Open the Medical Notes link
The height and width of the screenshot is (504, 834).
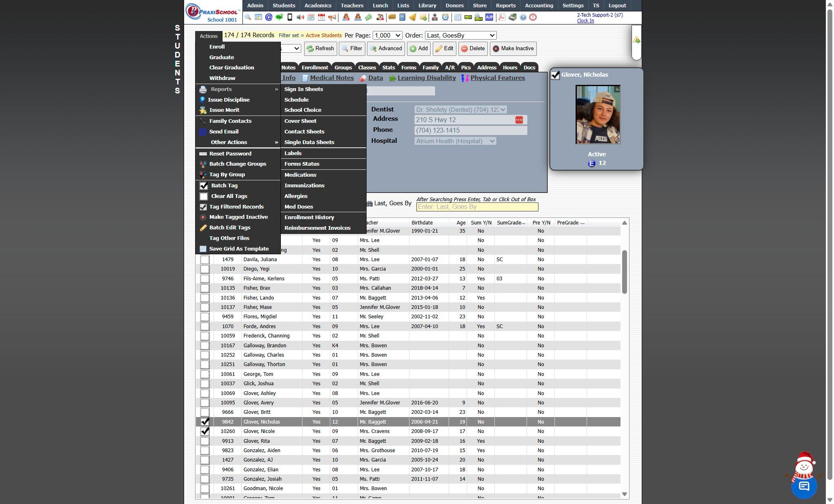(x=331, y=78)
